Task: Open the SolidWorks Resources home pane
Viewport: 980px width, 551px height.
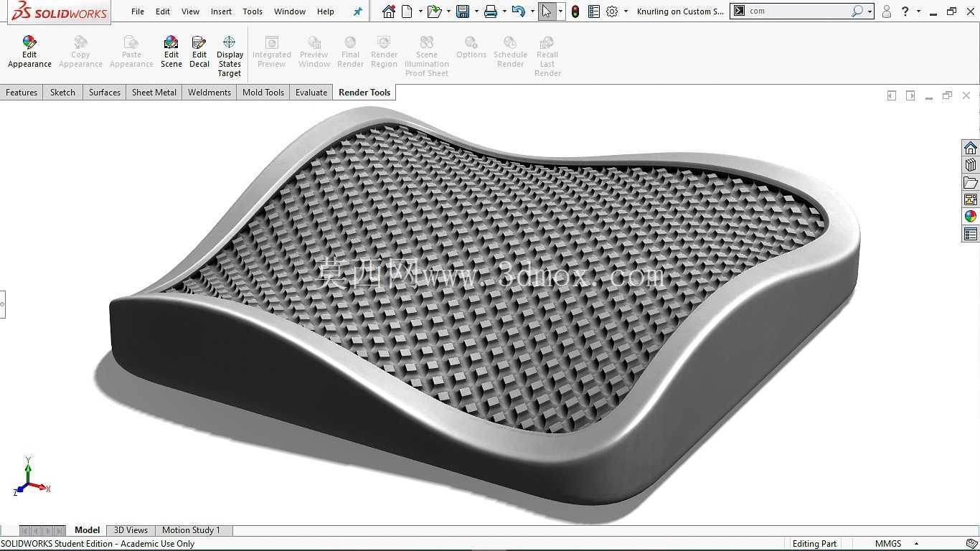Action: [x=971, y=148]
